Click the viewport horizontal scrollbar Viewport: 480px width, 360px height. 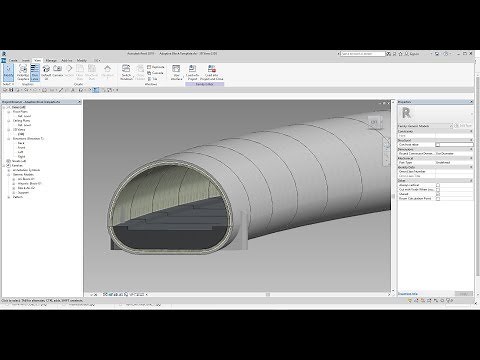pyautogui.click(x=268, y=295)
